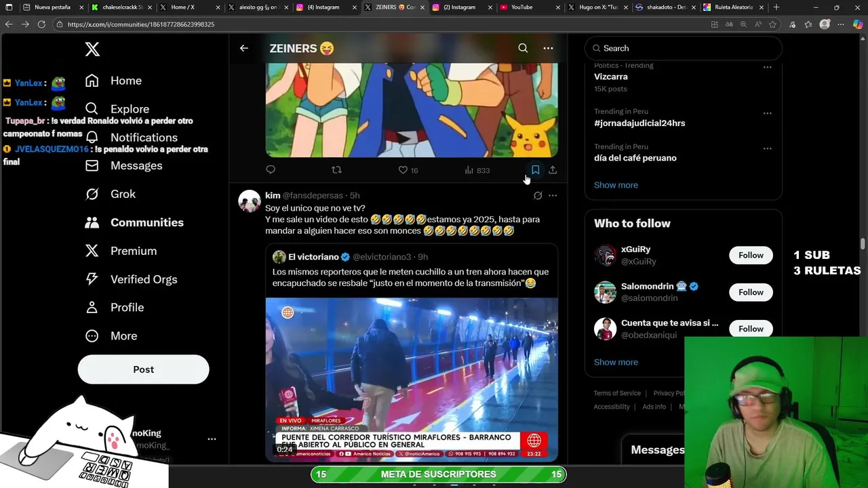Open more options for #jornadajudicial24hrs trend
The width and height of the screenshot is (868, 488).
point(767,113)
